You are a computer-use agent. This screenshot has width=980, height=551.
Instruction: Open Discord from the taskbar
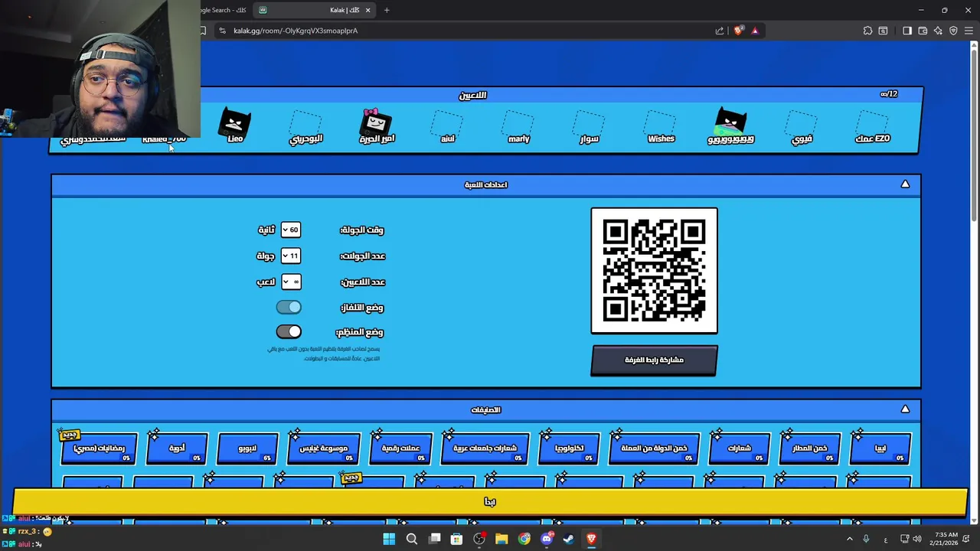click(547, 539)
